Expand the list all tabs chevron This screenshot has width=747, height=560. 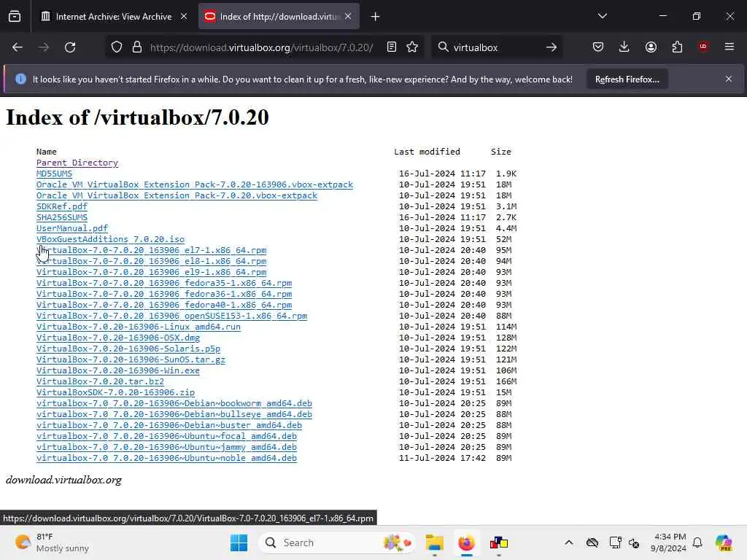click(x=602, y=16)
